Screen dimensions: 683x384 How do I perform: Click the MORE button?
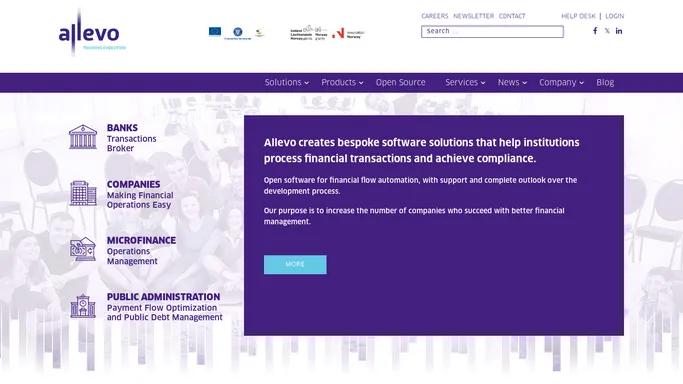tap(295, 264)
